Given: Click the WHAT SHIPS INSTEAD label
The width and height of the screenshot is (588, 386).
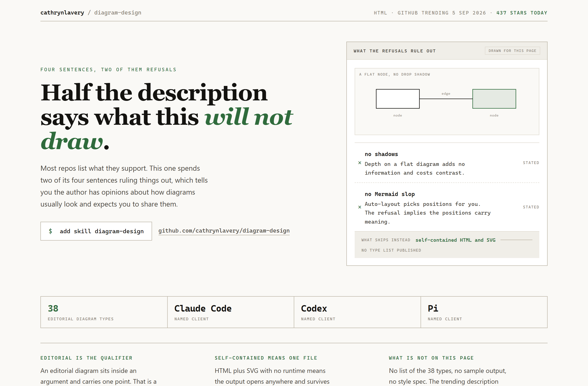Looking at the screenshot, I should [x=386, y=240].
